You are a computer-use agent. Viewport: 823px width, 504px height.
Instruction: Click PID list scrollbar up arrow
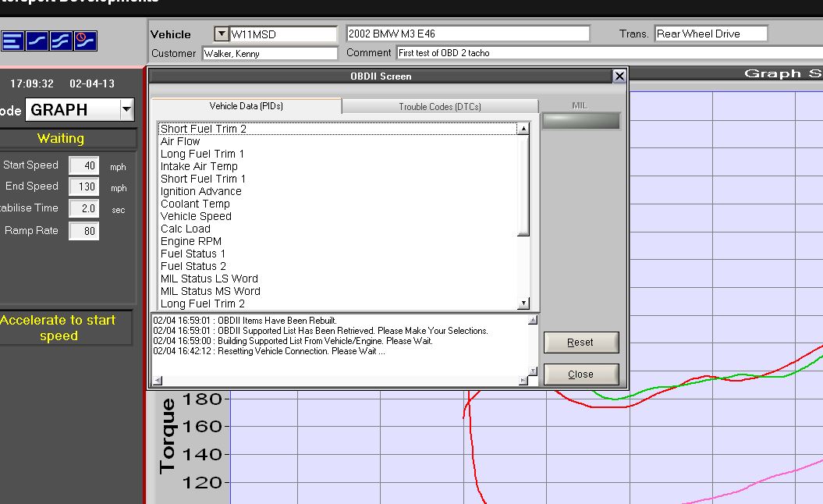(523, 129)
